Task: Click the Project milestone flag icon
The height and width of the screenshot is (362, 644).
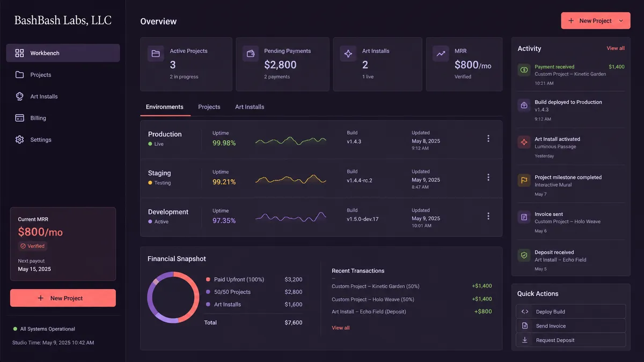Action: coord(524,180)
